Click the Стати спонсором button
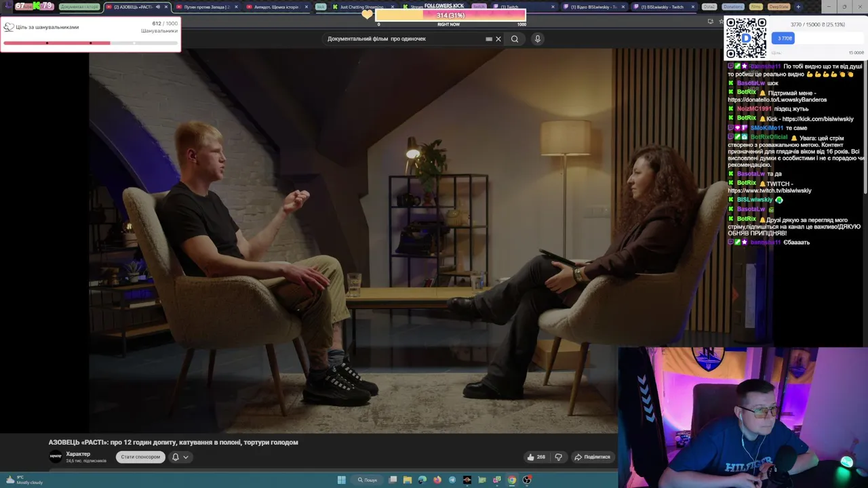Screen dimensions: 868x488 click(x=140, y=457)
